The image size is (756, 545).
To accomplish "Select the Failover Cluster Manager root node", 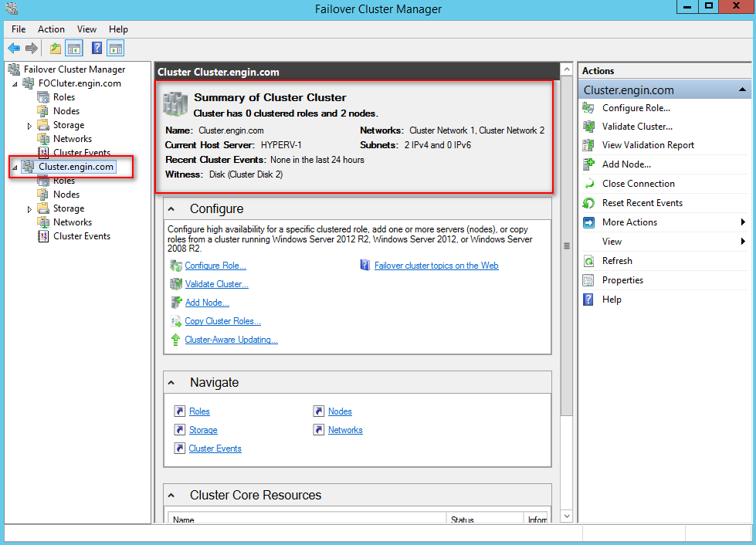I will click(75, 69).
